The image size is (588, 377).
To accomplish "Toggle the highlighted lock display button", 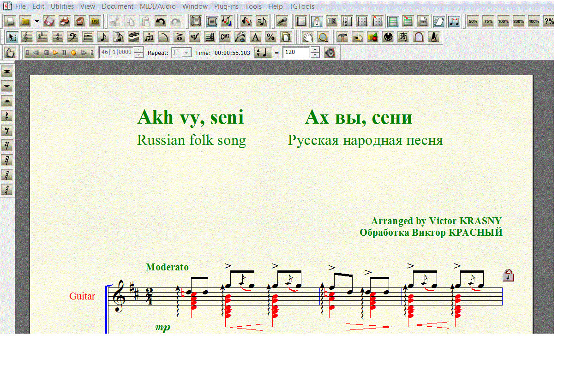I will (x=317, y=21).
